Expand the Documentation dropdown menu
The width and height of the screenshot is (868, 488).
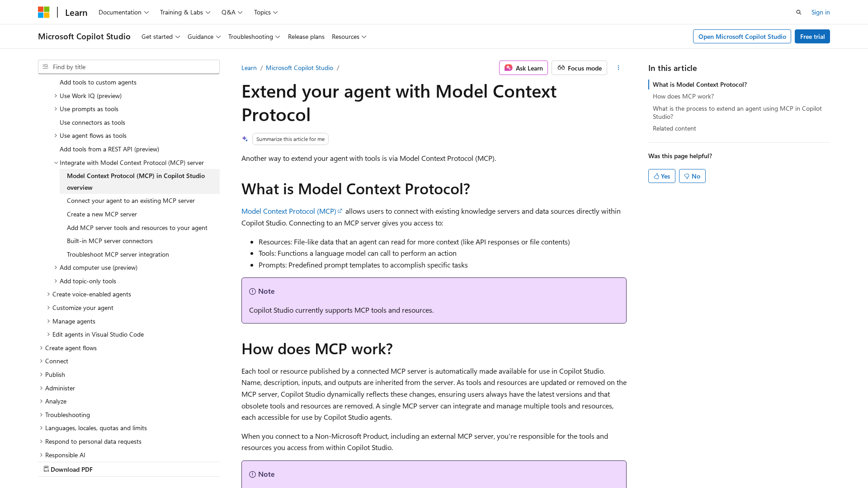(x=123, y=12)
